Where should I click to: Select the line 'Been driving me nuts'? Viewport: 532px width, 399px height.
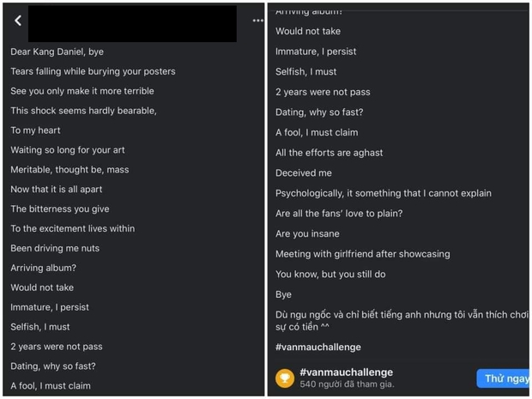[x=55, y=248]
